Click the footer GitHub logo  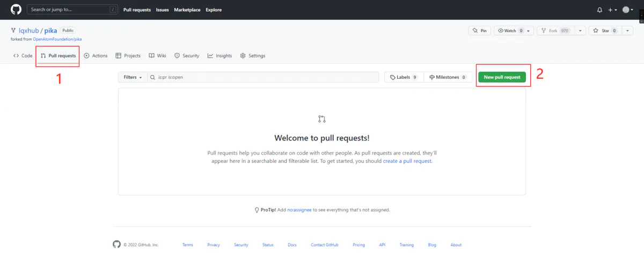116,244
